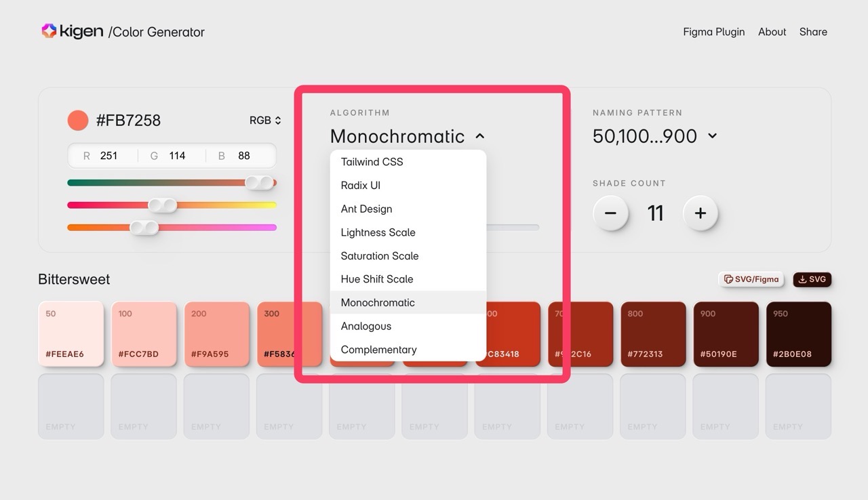The image size is (868, 500).
Task: Click the red channel slider handle
Action: (259, 182)
